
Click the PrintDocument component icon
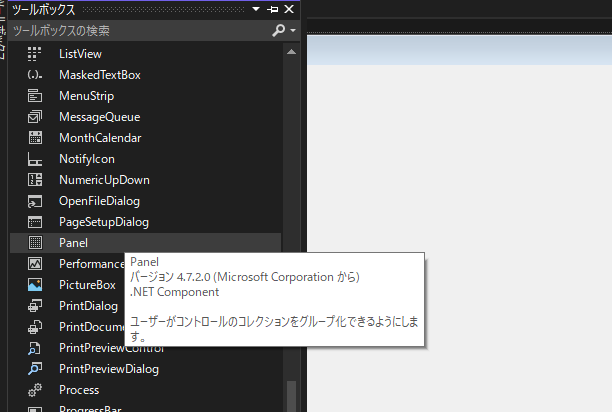tap(35, 327)
